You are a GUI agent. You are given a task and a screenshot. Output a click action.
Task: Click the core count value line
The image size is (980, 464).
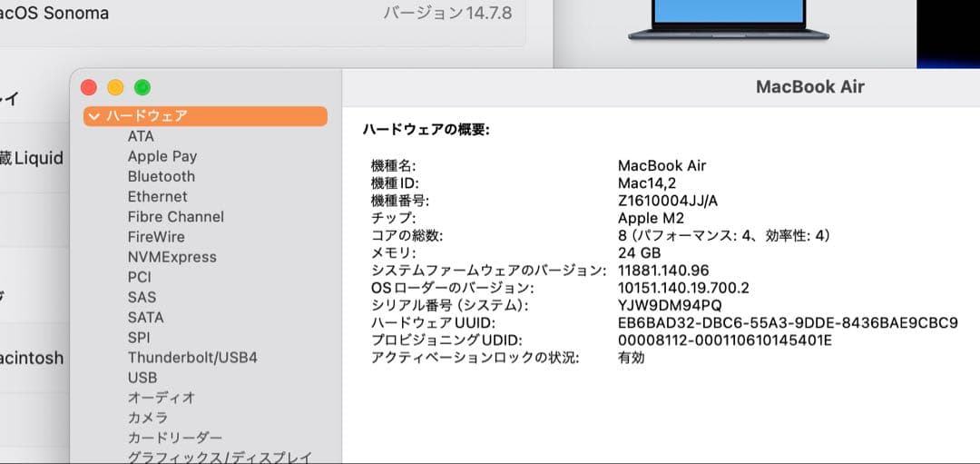[x=724, y=236]
